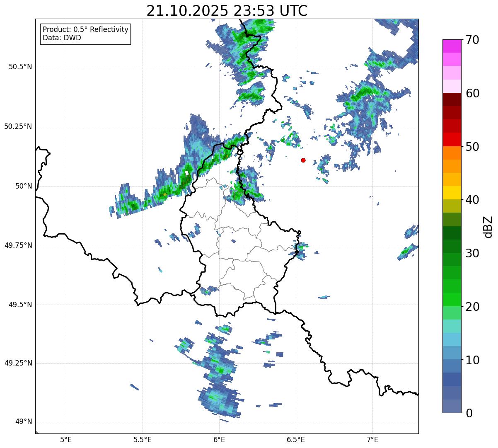
Task: Click the yellow colorbar swatch near 40
Action: point(452,193)
